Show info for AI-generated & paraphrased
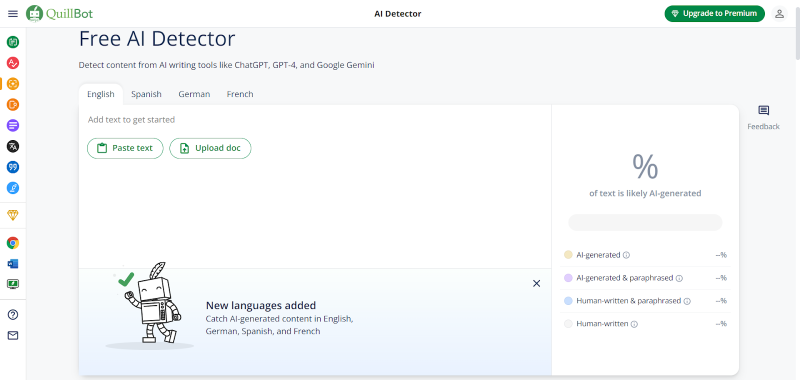This screenshot has width=800, height=380. click(679, 278)
